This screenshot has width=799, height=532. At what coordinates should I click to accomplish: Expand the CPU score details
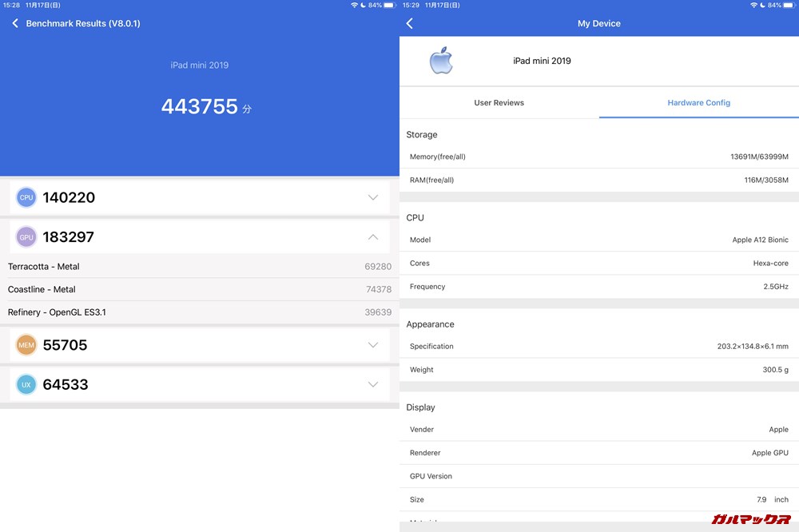(372, 197)
